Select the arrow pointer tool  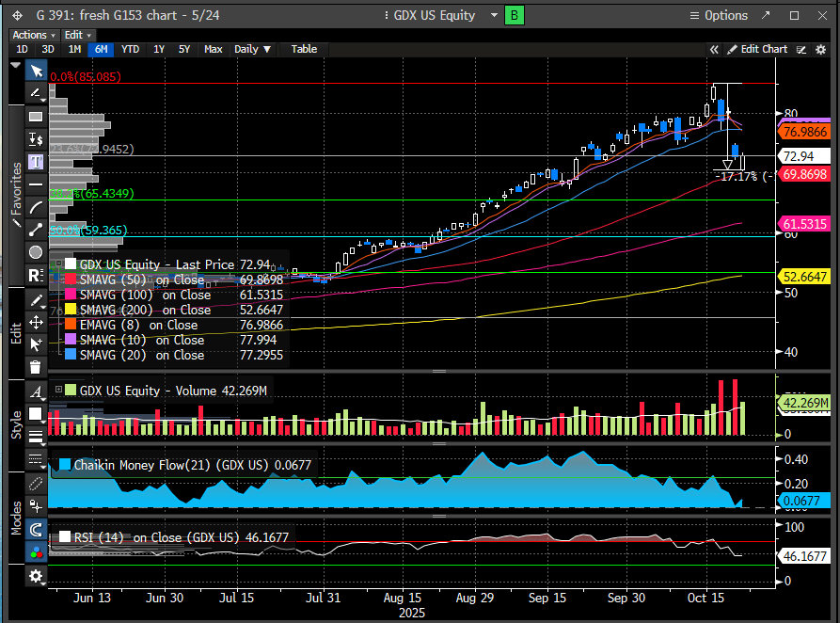click(36, 71)
